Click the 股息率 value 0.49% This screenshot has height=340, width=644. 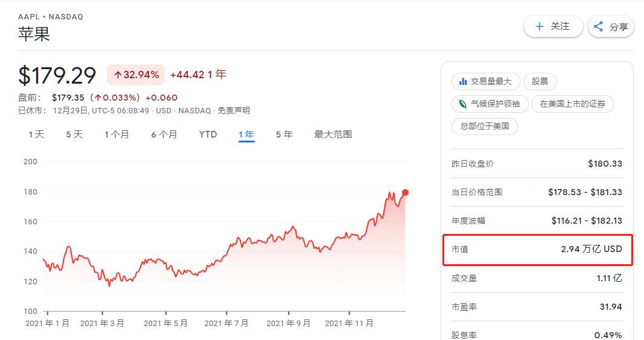click(608, 335)
